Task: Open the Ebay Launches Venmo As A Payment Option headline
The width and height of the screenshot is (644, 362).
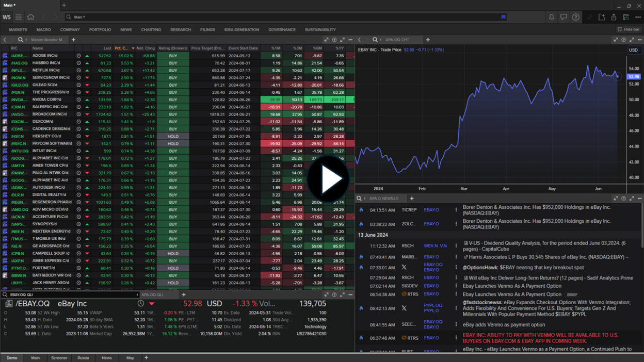Action: click(512, 286)
